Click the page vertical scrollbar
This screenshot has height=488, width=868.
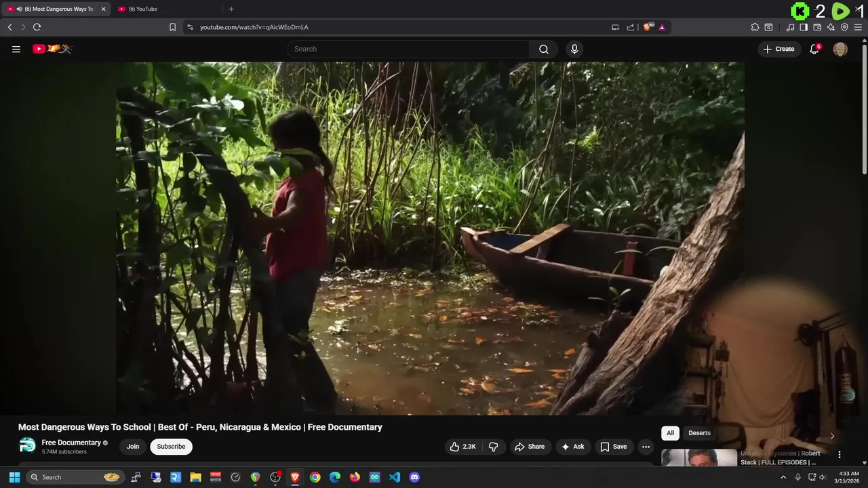pos(864,108)
